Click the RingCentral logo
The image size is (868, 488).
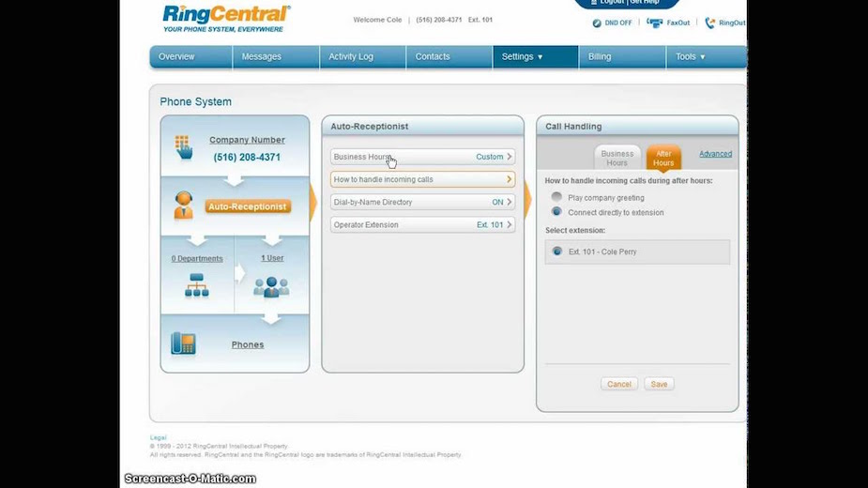(x=226, y=19)
